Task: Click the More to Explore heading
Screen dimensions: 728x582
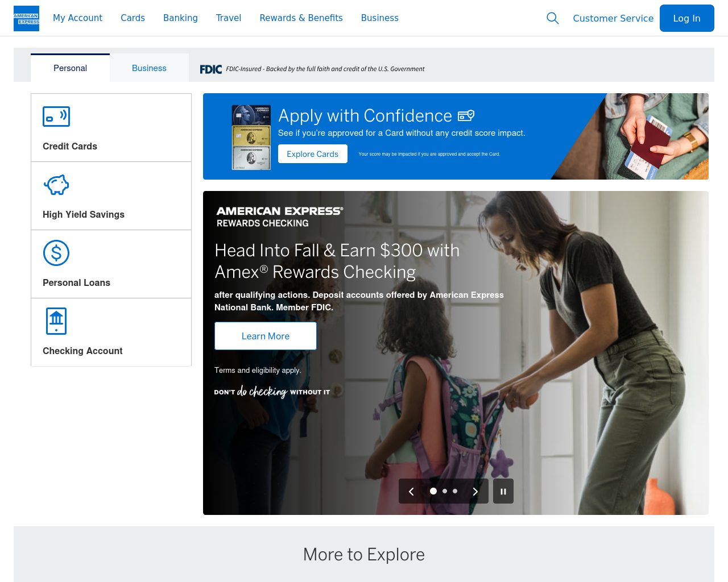Action: tap(364, 554)
